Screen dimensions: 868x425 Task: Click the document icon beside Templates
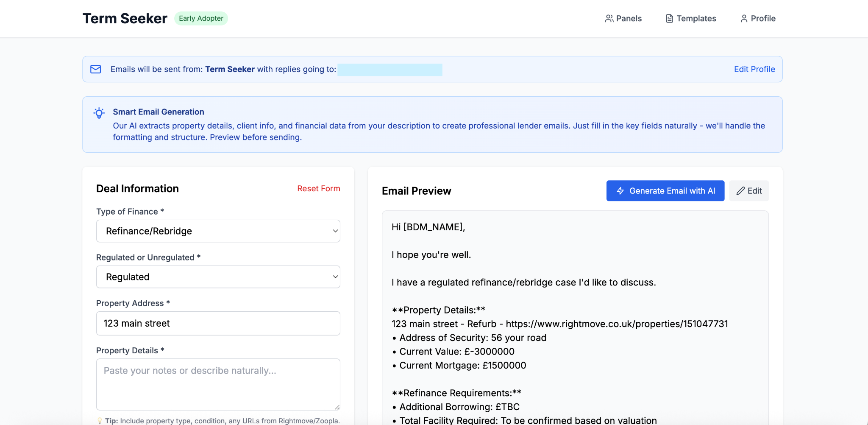[x=669, y=18]
